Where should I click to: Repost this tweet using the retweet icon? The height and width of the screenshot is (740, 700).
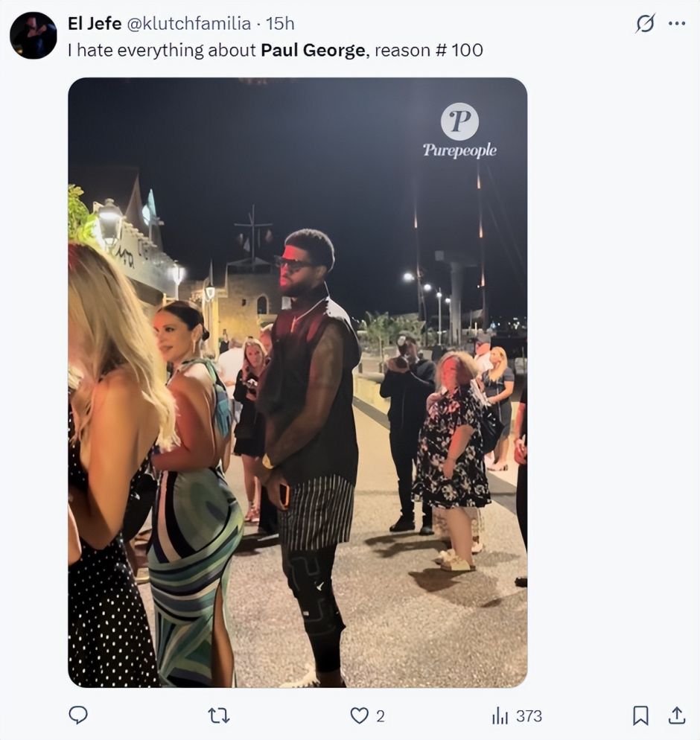click(218, 716)
